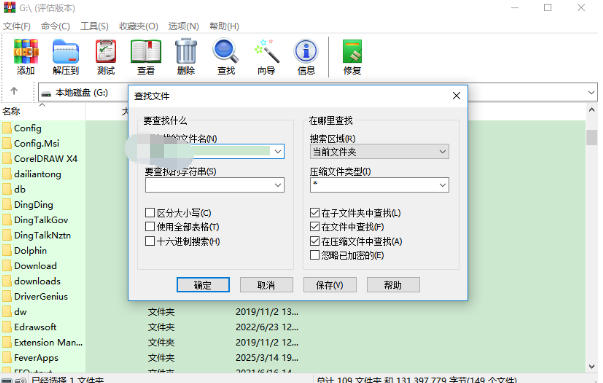
Task: Expand the 要查找的字符串 dropdown
Action: click(278, 185)
